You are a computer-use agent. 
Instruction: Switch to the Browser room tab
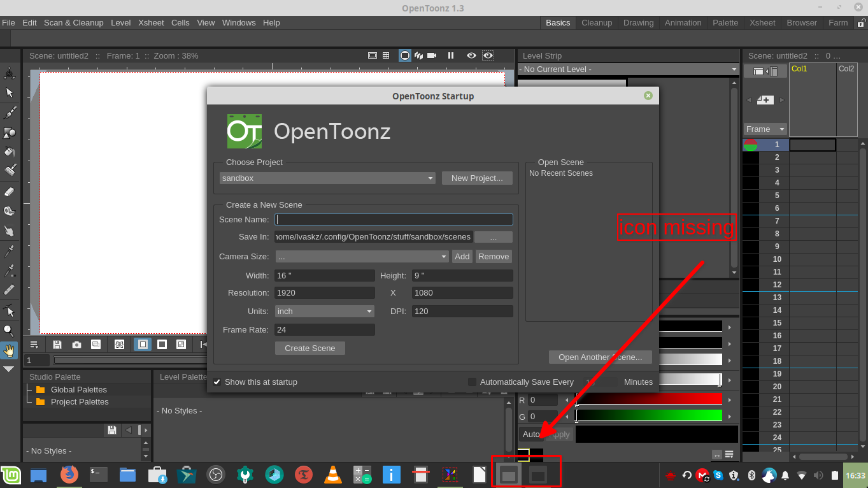[x=802, y=22]
